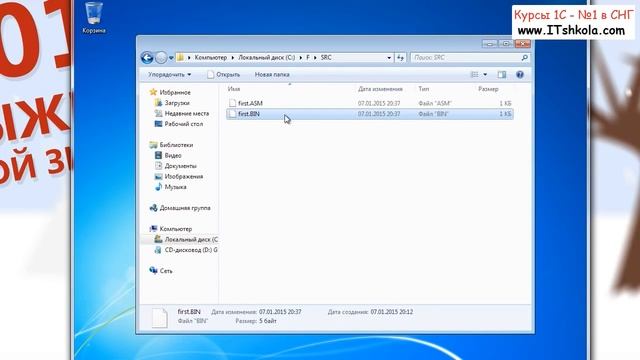
Task: Open the Изображения library
Action: 184,177
